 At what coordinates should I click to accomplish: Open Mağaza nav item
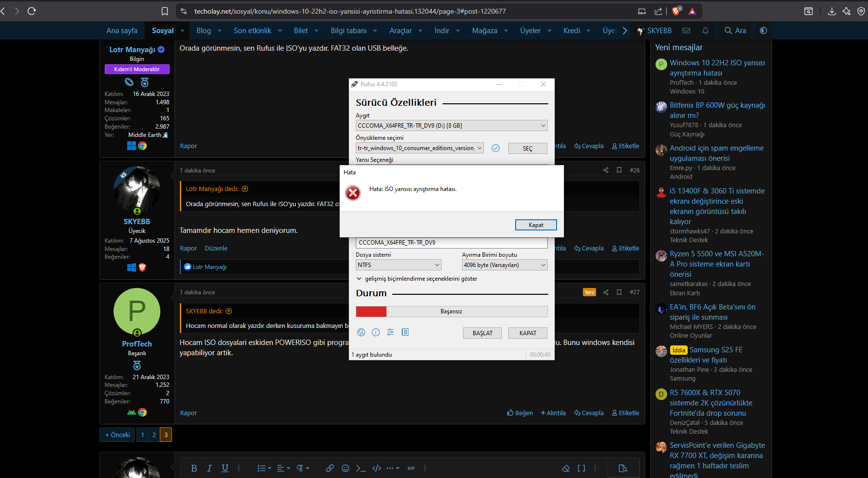click(484, 30)
